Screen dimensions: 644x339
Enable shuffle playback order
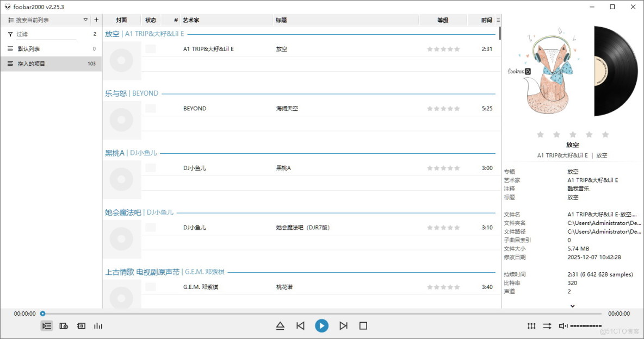(547, 325)
